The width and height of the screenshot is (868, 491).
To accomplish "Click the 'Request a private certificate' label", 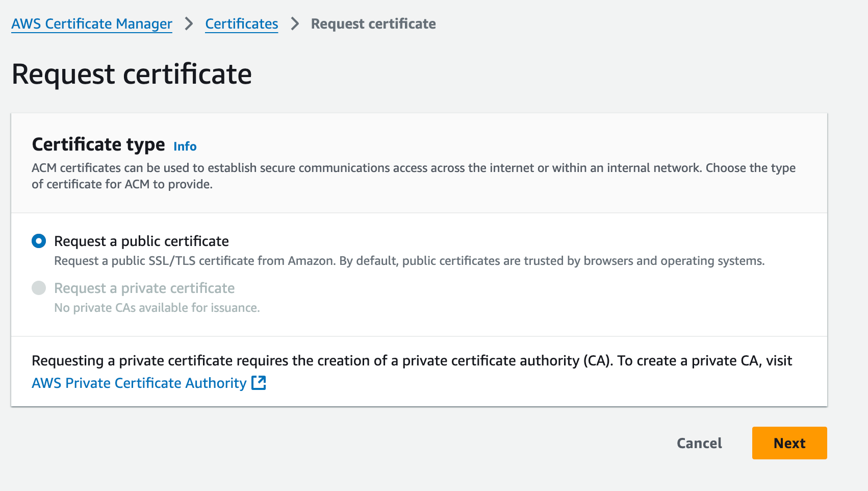I will click(x=144, y=288).
